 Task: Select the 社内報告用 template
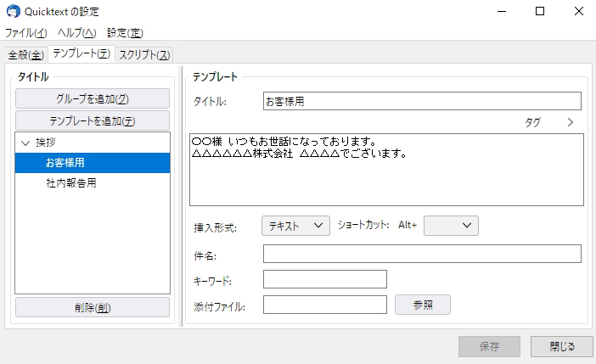point(71,182)
